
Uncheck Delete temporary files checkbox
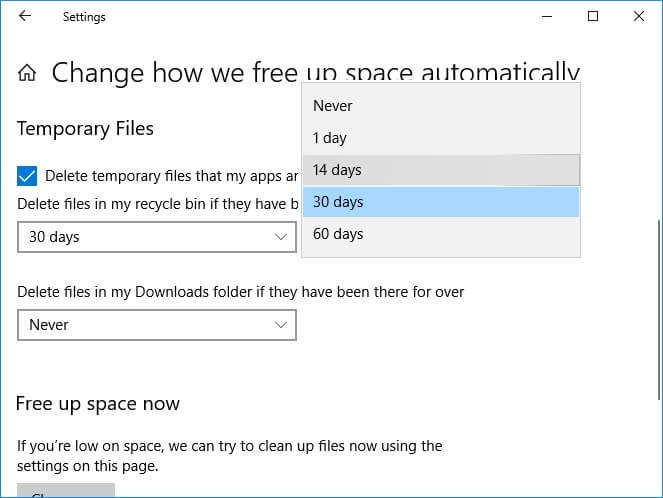(x=27, y=176)
